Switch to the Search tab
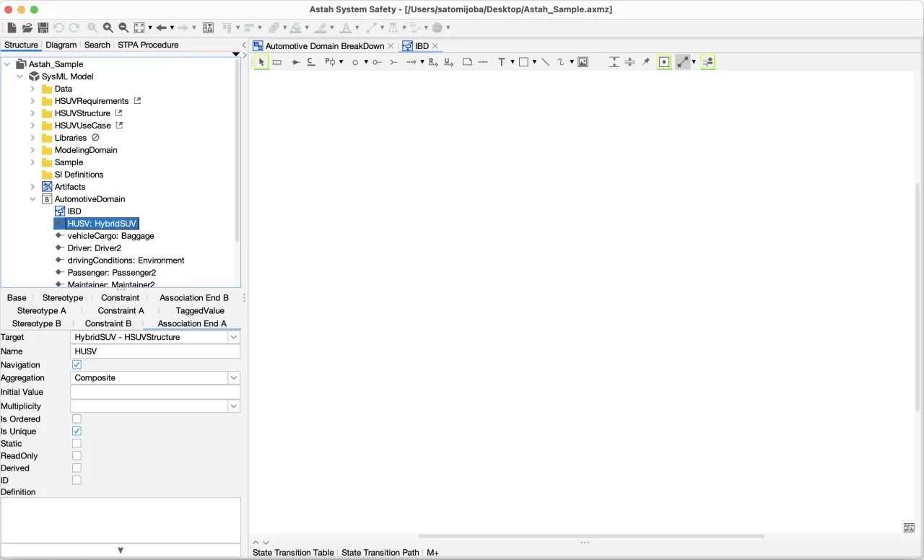Screen dimensions: 924x560 click(x=97, y=45)
